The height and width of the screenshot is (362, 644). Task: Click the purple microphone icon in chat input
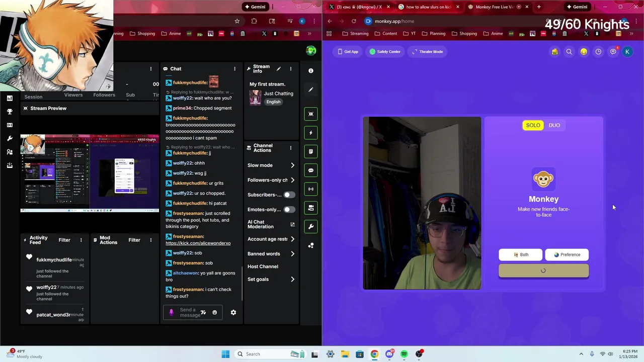pos(171,312)
